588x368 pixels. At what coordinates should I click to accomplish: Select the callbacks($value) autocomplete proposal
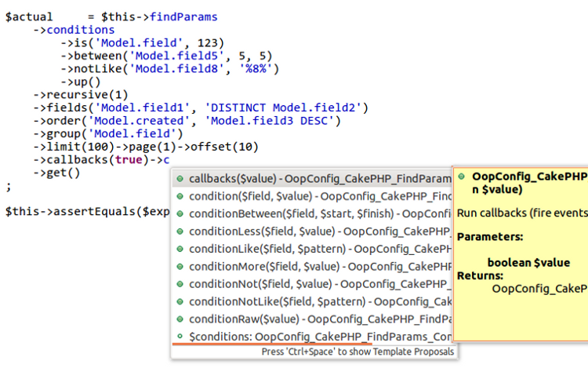click(312, 179)
